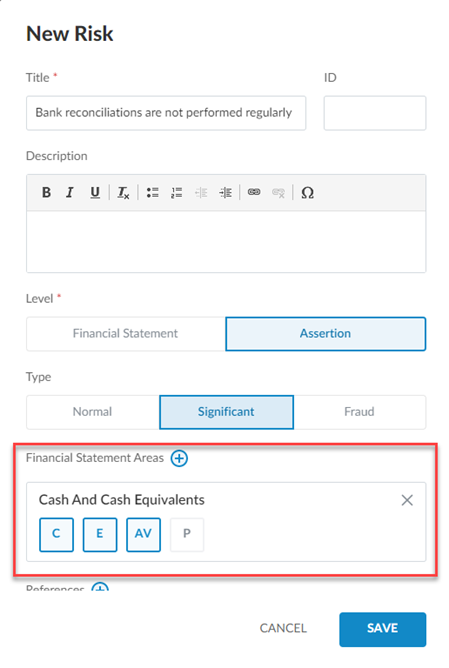Increase indent in Description editor

point(225,193)
